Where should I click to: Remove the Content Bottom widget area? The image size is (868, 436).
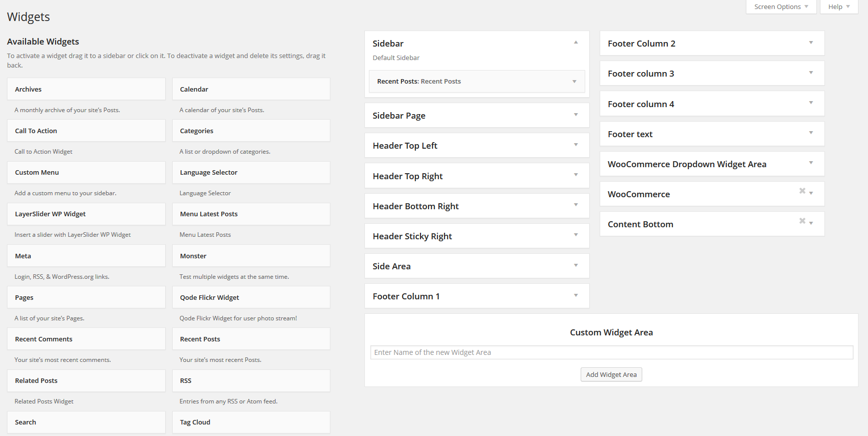tap(802, 221)
